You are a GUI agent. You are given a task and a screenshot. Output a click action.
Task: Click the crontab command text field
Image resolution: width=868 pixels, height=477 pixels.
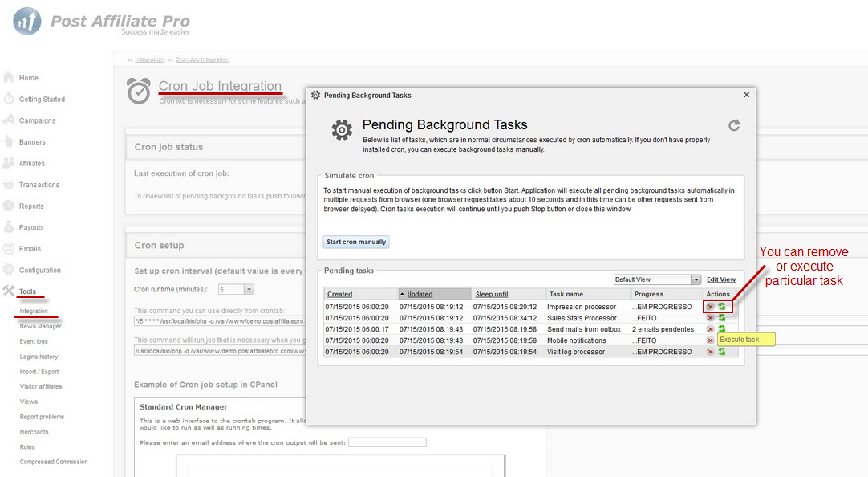(x=220, y=321)
